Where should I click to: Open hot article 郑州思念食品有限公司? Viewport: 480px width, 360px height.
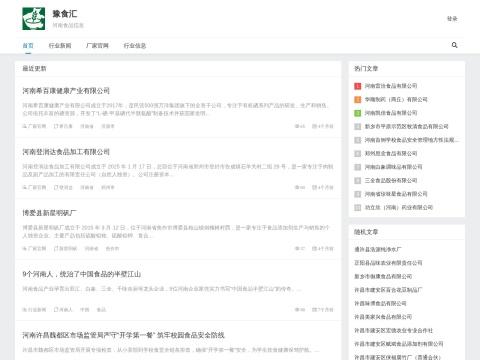(391, 153)
